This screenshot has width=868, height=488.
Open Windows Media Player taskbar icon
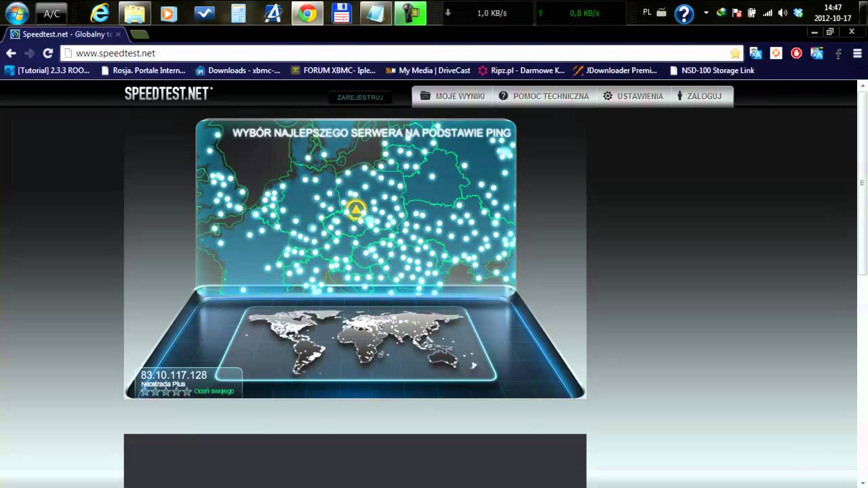tap(169, 13)
